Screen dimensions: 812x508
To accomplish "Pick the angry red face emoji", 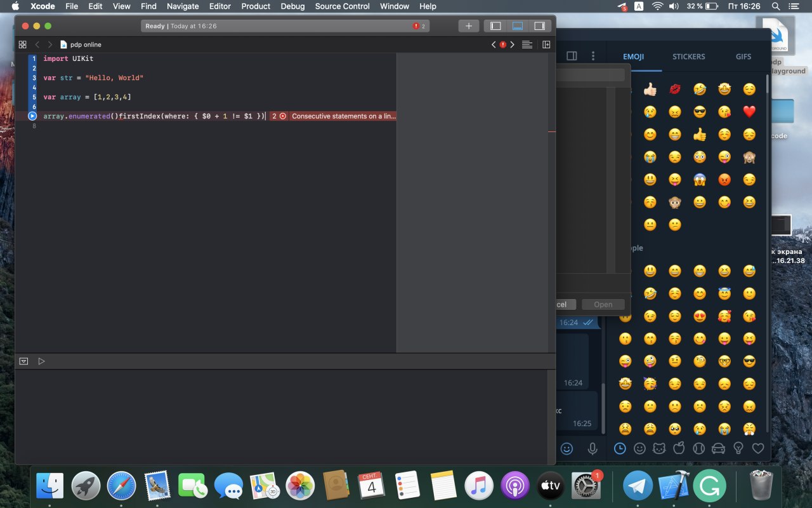I will point(724,180).
